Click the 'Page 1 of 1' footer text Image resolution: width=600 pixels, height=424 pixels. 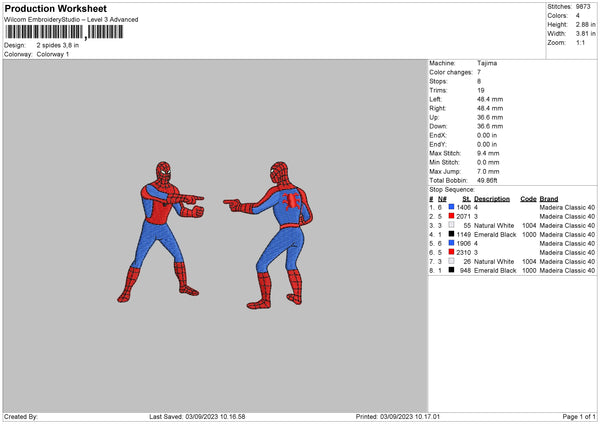(579, 417)
